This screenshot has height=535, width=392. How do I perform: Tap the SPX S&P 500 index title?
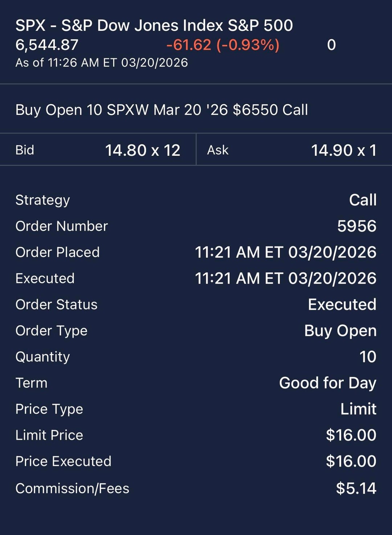[154, 25]
